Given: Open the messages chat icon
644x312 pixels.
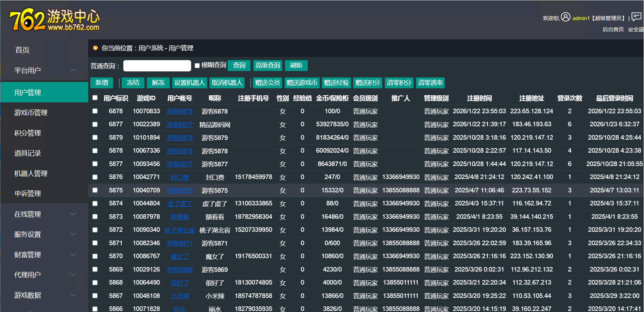Looking at the screenshot, I should (x=636, y=17).
